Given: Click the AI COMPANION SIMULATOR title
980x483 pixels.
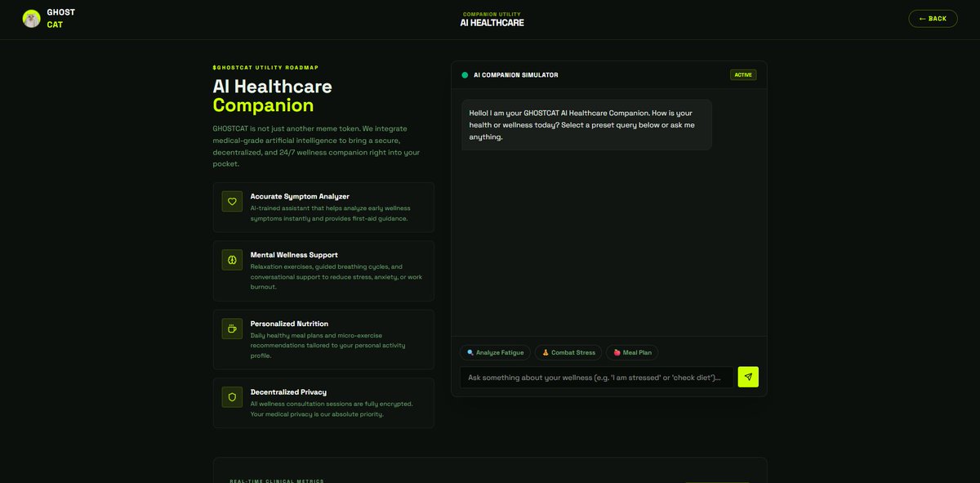Looking at the screenshot, I should [516, 75].
